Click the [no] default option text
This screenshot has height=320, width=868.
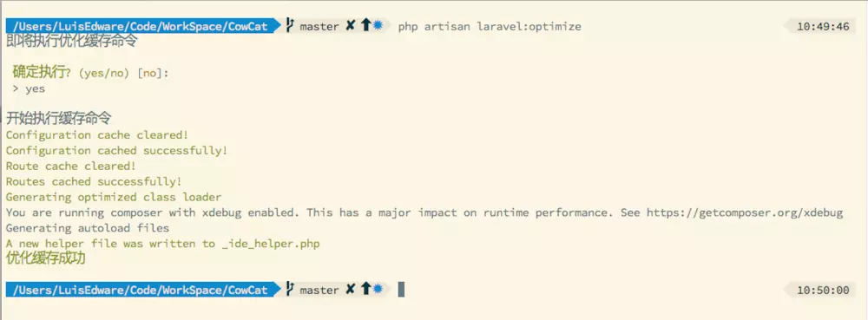tap(150, 73)
